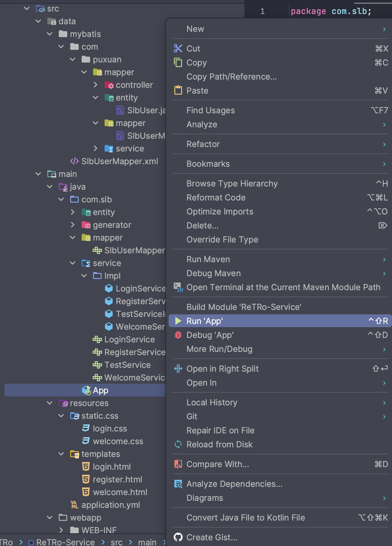Click the controller package icon
The height and width of the screenshot is (546, 392).
click(109, 85)
